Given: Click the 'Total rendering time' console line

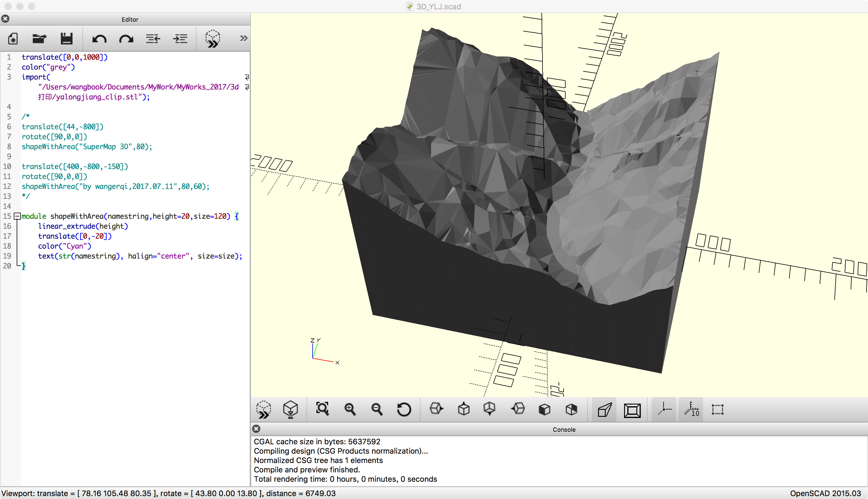Looking at the screenshot, I should pos(345,479).
